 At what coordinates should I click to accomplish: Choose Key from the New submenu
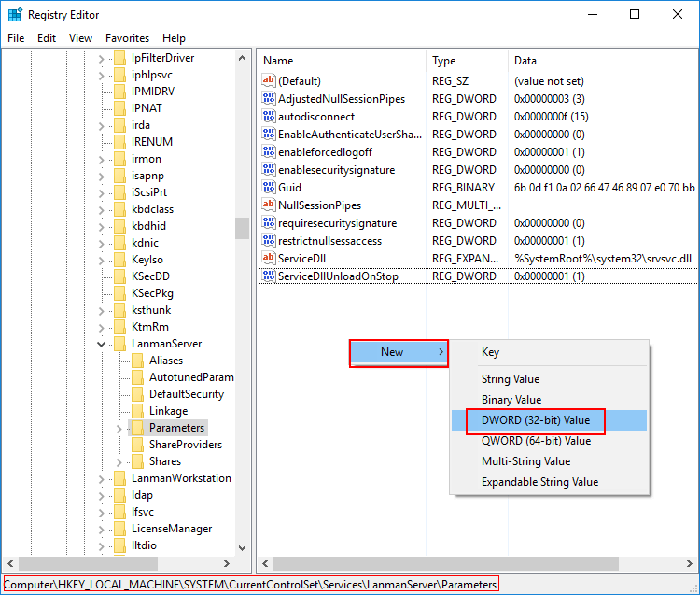549,352
